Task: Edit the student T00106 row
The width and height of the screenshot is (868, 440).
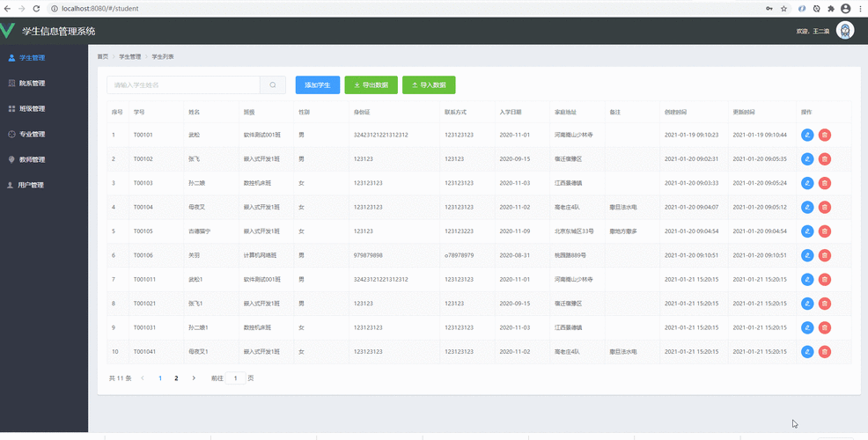Action: 807,255
